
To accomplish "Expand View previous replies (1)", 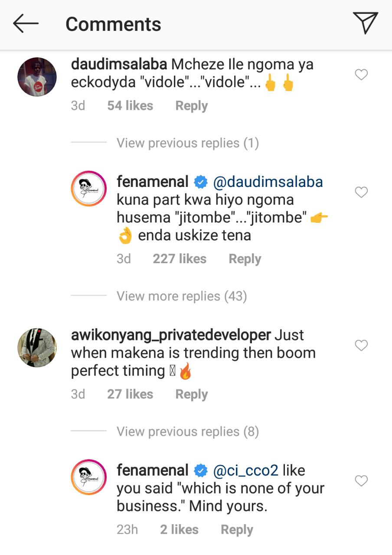I will pyautogui.click(x=188, y=143).
